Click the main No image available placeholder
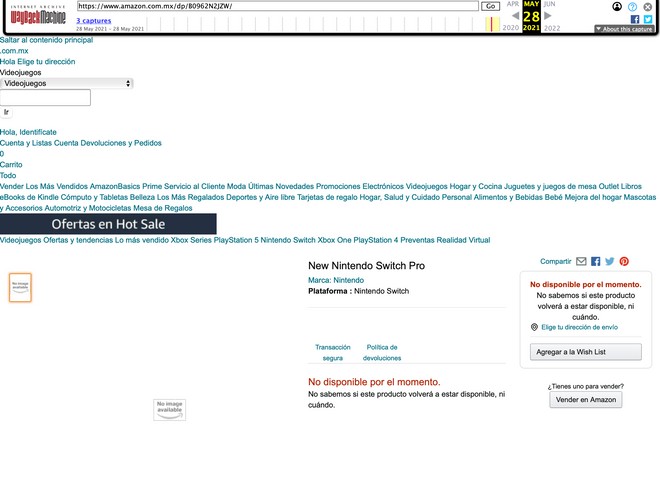Image resolution: width=660 pixels, height=491 pixels. [170, 410]
